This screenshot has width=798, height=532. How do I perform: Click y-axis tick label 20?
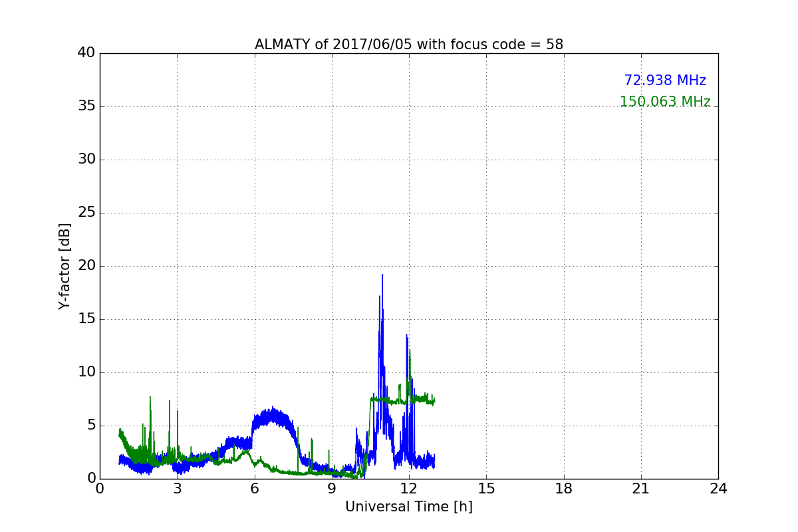(86, 266)
